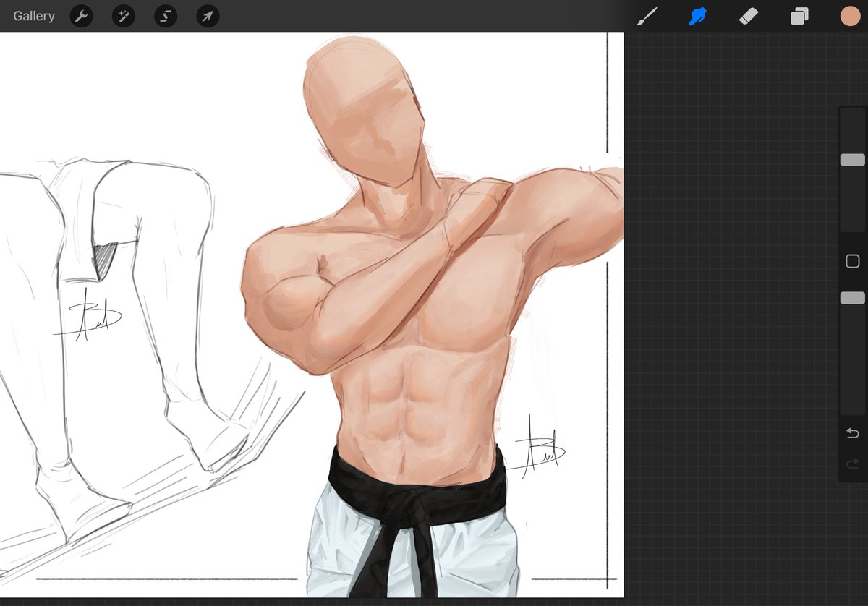Adjust the brush opacity slider
This screenshot has width=868, height=606.
[853, 298]
